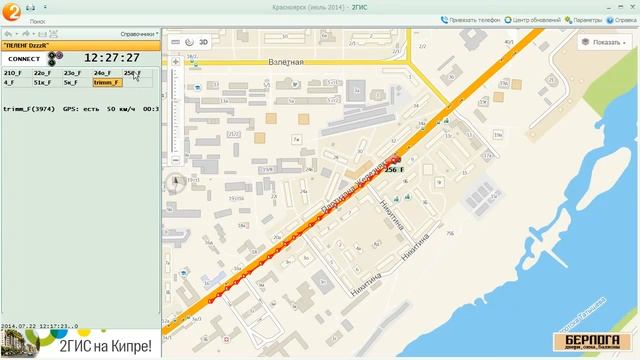Click the blue POI icon near building 13г
The image size is (640, 360).
447,120
